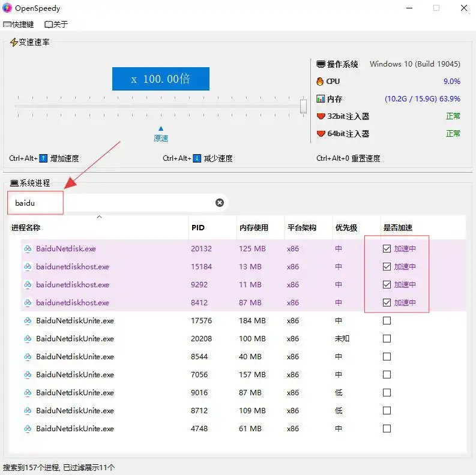Click baidunetdiskhost.exe icon in PID 8412 row
The height and width of the screenshot is (475, 476).
click(x=28, y=302)
